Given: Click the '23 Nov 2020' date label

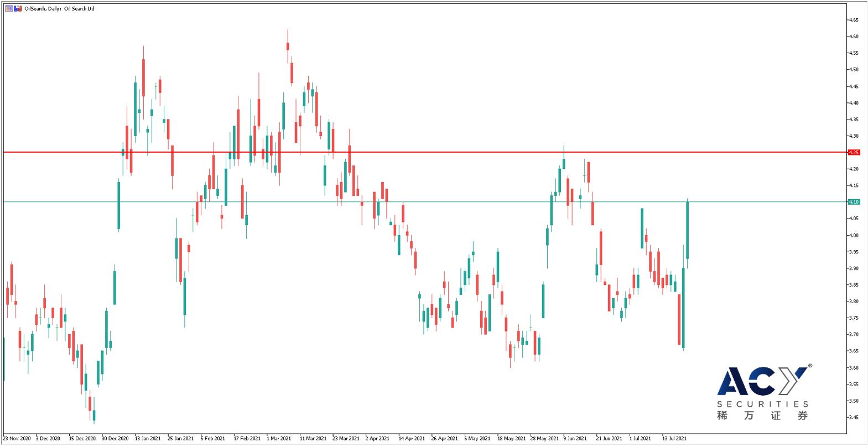Looking at the screenshot, I should [17, 439].
